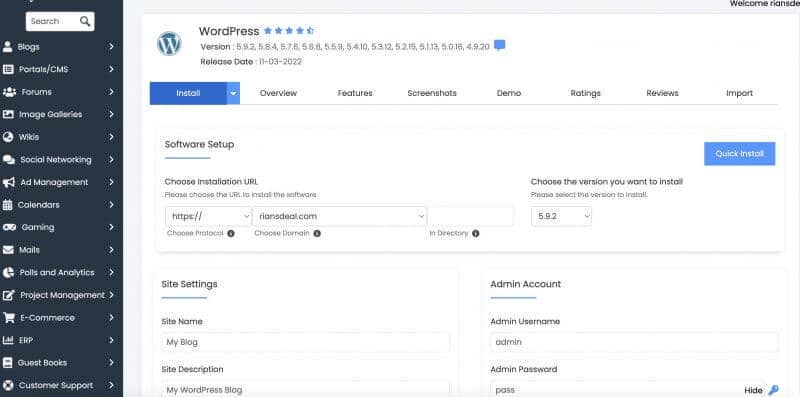Click the Polls and Analytics pie icon
Screen dimensions: 800x397
pyautogui.click(x=8, y=272)
